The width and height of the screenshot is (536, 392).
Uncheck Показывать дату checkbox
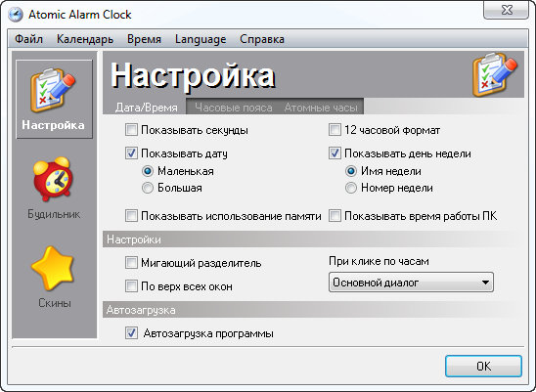pyautogui.click(x=131, y=153)
